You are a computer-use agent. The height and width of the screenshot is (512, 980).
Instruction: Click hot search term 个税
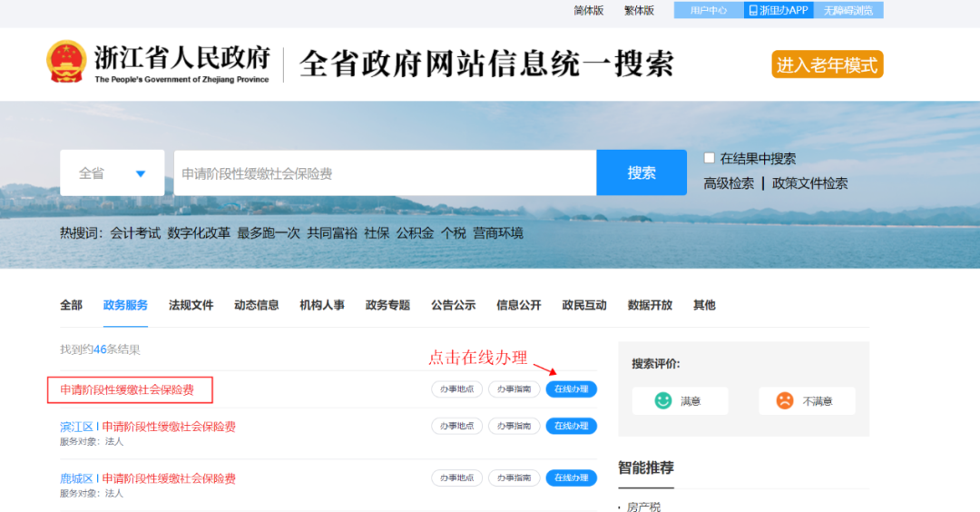[454, 233]
